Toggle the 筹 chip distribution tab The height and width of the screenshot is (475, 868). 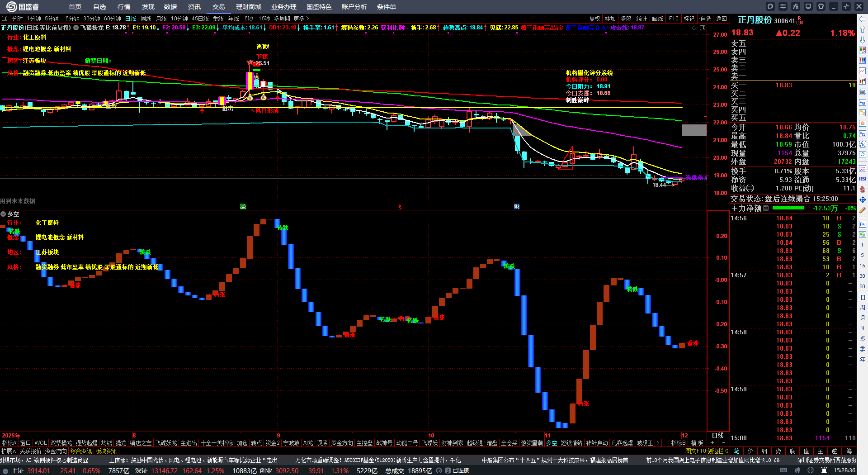click(x=849, y=451)
